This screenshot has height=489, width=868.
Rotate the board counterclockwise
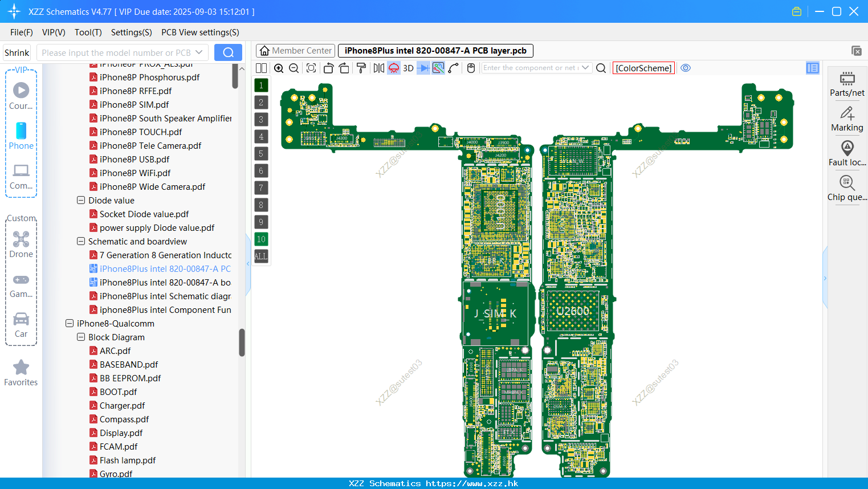[328, 68]
